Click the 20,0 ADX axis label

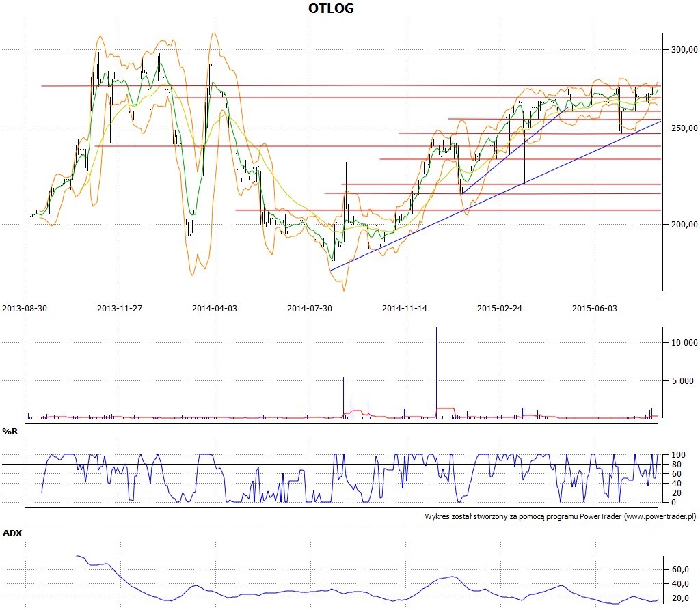(680, 598)
